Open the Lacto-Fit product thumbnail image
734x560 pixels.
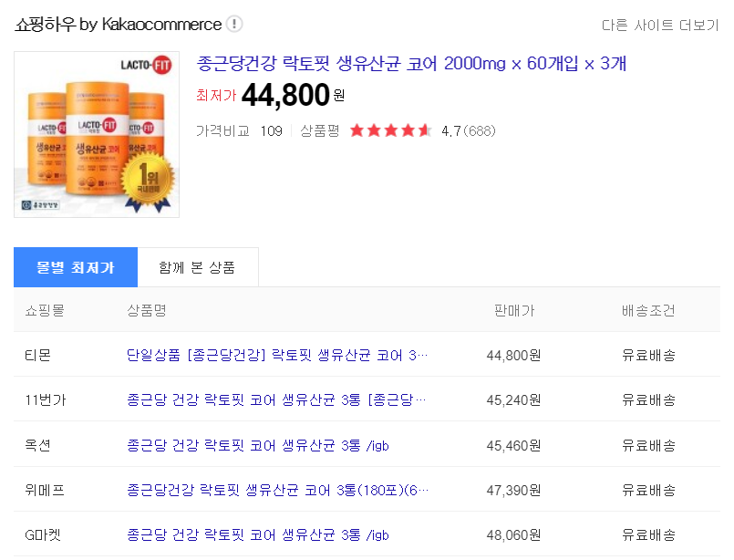coord(97,134)
